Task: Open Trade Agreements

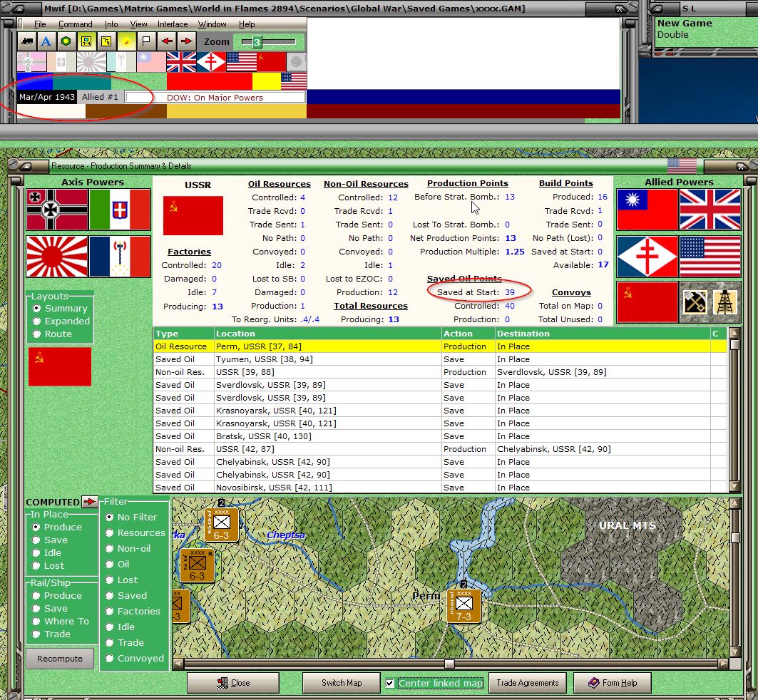Action: [x=528, y=683]
